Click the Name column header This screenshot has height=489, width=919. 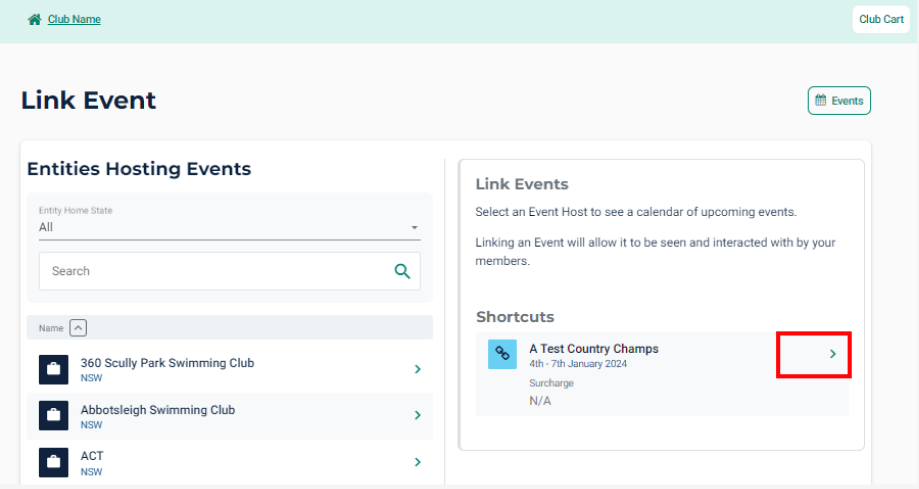tap(51, 328)
